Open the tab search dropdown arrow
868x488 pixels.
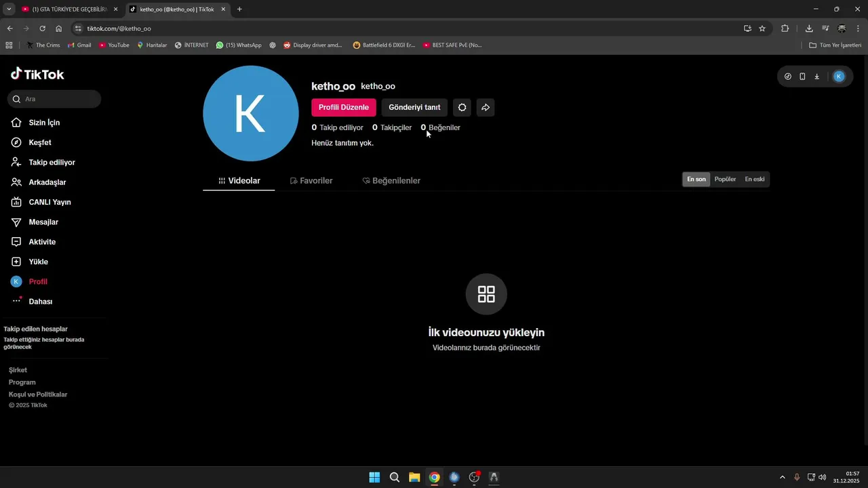(x=9, y=9)
